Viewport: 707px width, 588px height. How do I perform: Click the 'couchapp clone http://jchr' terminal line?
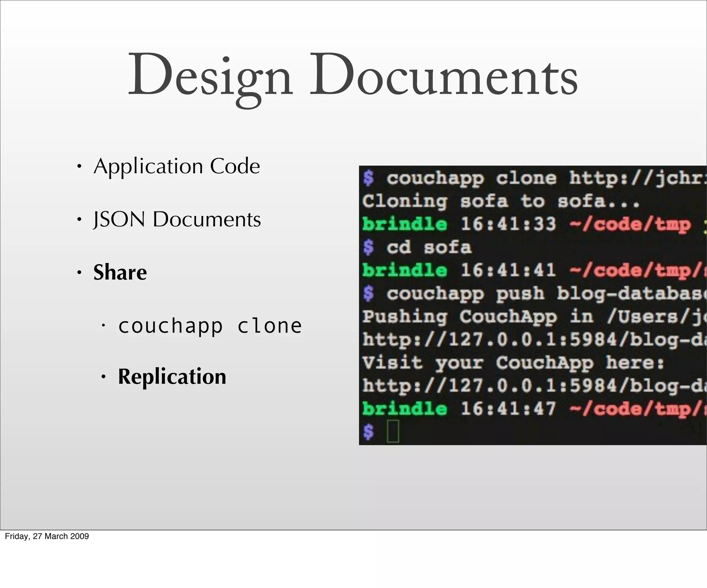pyautogui.click(x=534, y=179)
